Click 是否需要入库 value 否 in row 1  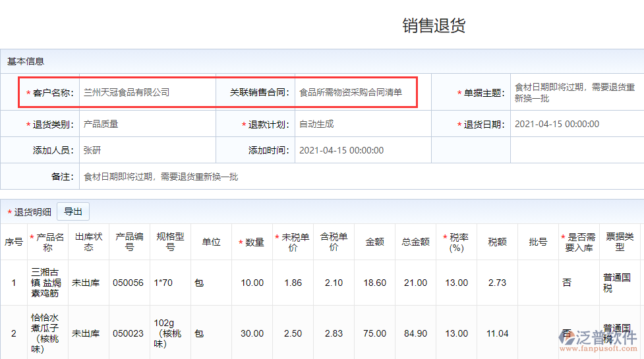click(567, 283)
